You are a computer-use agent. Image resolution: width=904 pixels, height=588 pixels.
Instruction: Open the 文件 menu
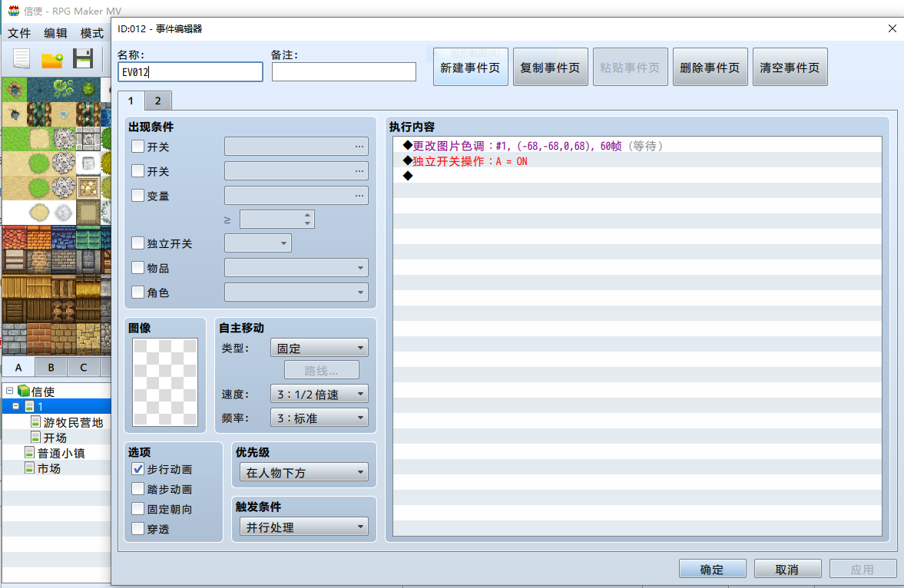click(19, 34)
